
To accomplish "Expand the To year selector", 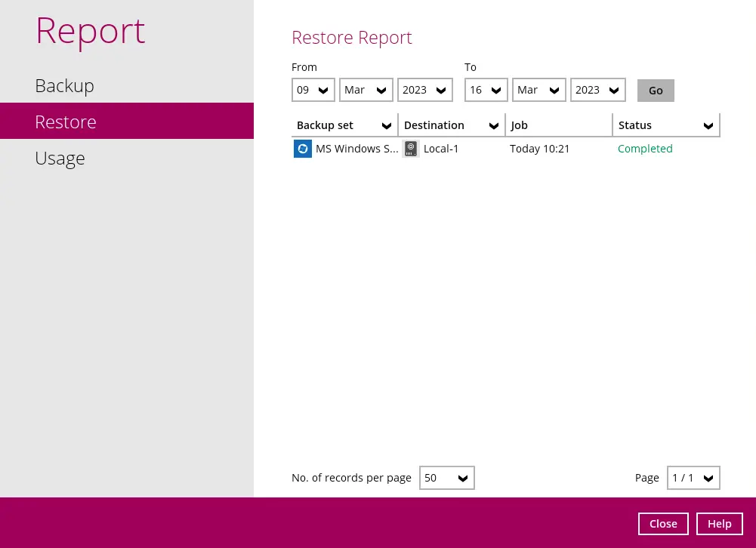I will click(x=598, y=90).
